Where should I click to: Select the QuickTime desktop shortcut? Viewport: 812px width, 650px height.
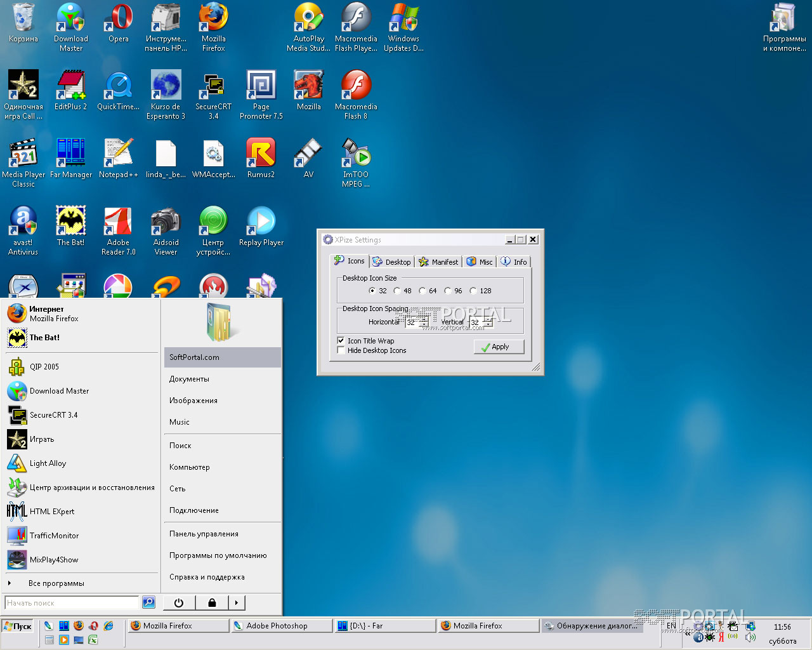(x=119, y=91)
